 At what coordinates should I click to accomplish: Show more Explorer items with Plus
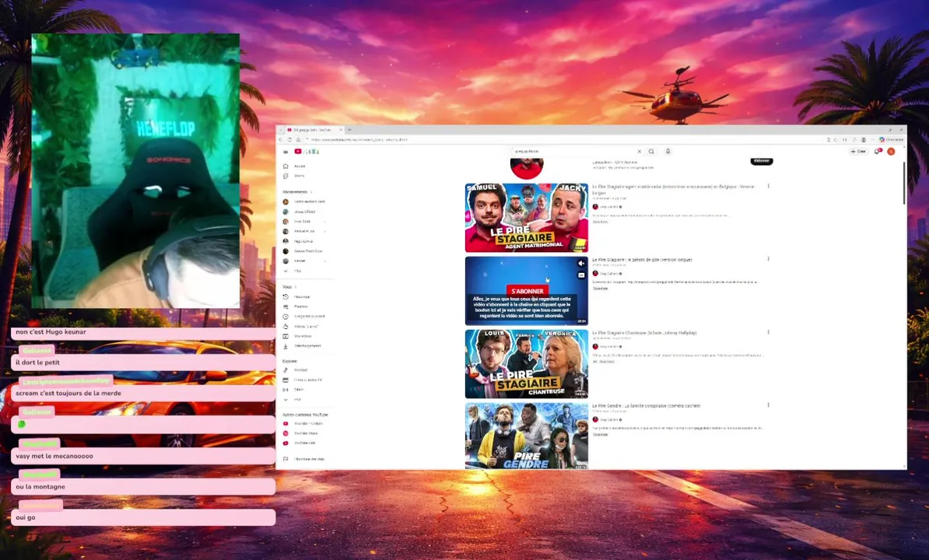coord(293,400)
